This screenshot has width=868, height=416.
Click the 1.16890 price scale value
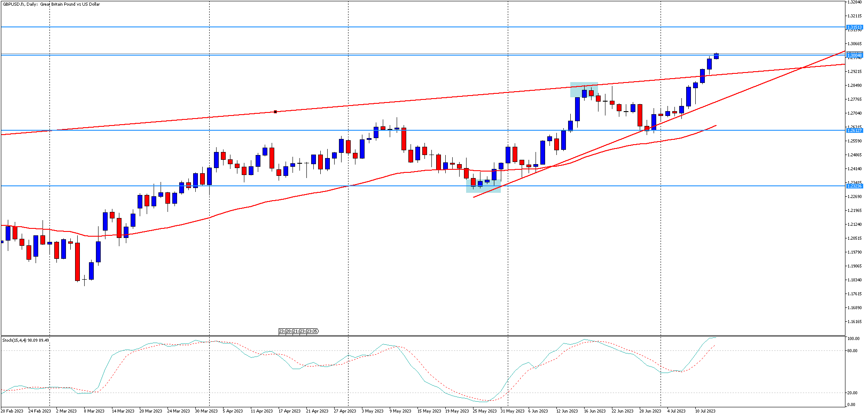pos(855,308)
